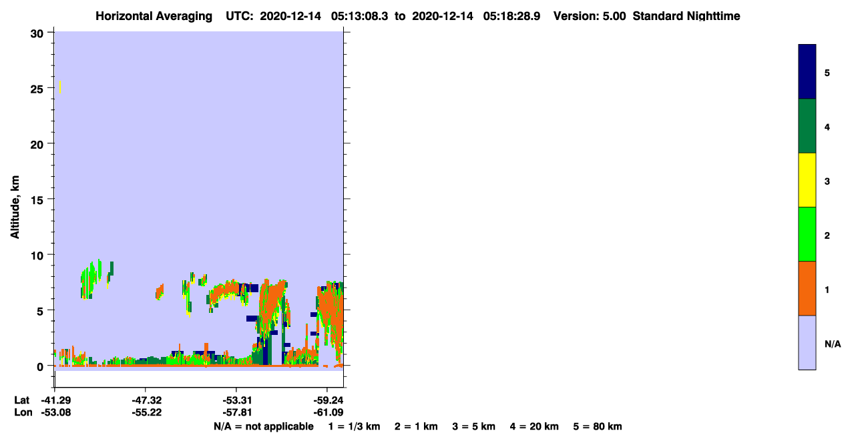This screenshot has height=445, width=868.
Task: Click the '2 = 1 km' legend text
Action: coord(416,426)
